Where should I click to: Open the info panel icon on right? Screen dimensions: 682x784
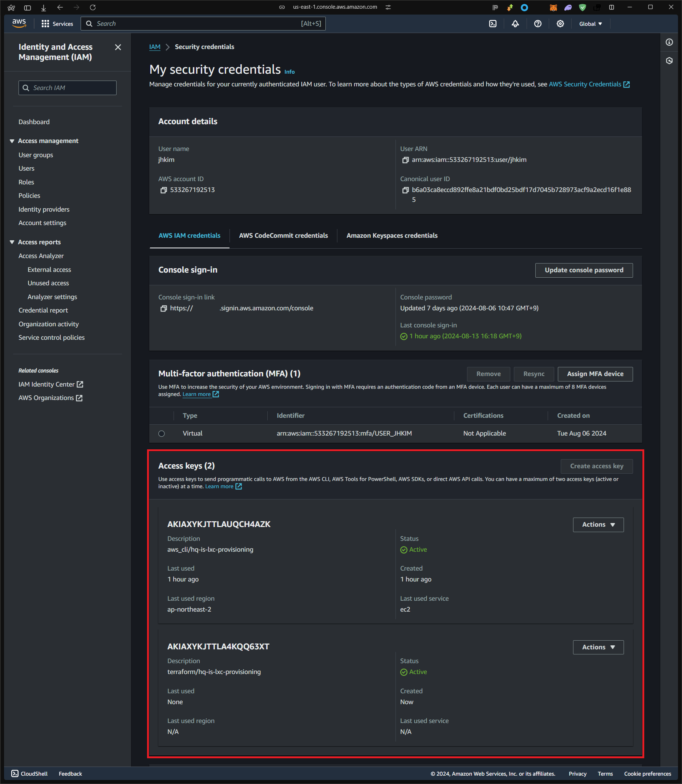(x=669, y=42)
